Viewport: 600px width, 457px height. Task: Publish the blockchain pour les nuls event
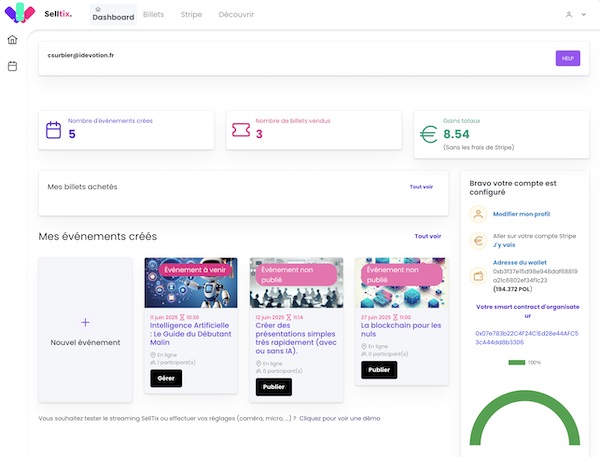(x=379, y=369)
